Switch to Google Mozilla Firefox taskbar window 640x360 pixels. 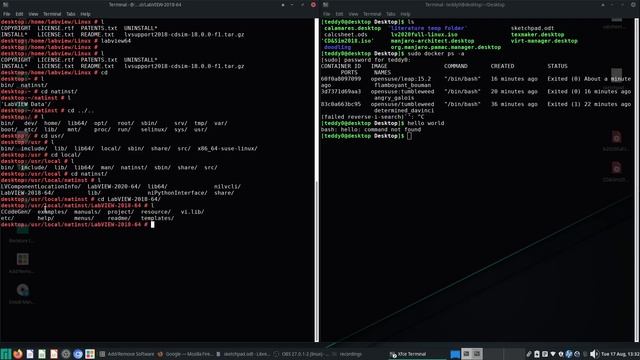click(185, 354)
